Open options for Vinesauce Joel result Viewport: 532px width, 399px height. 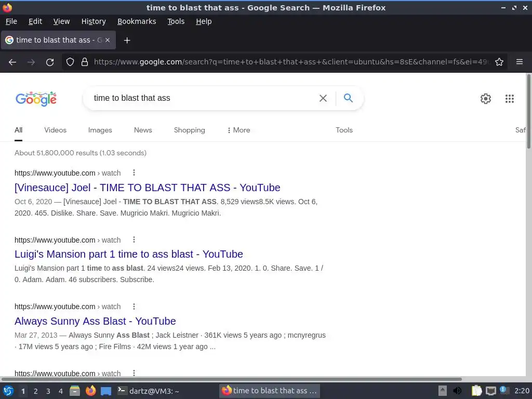point(134,172)
